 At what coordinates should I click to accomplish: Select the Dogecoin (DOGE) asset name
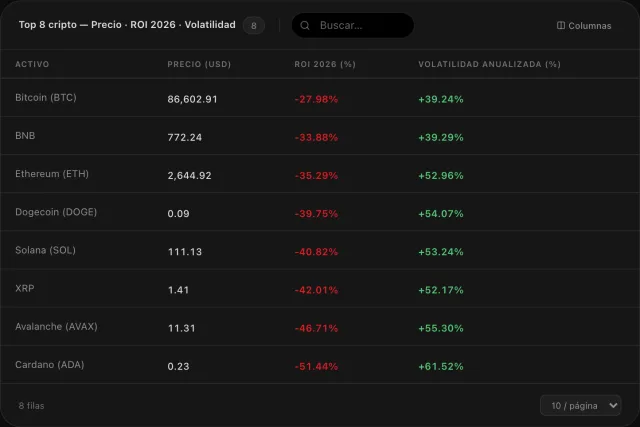[56, 212]
